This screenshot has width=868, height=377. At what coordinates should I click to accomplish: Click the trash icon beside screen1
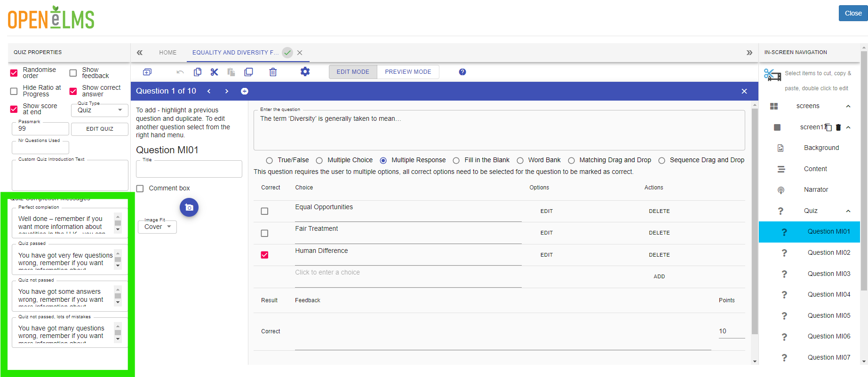[x=838, y=127]
